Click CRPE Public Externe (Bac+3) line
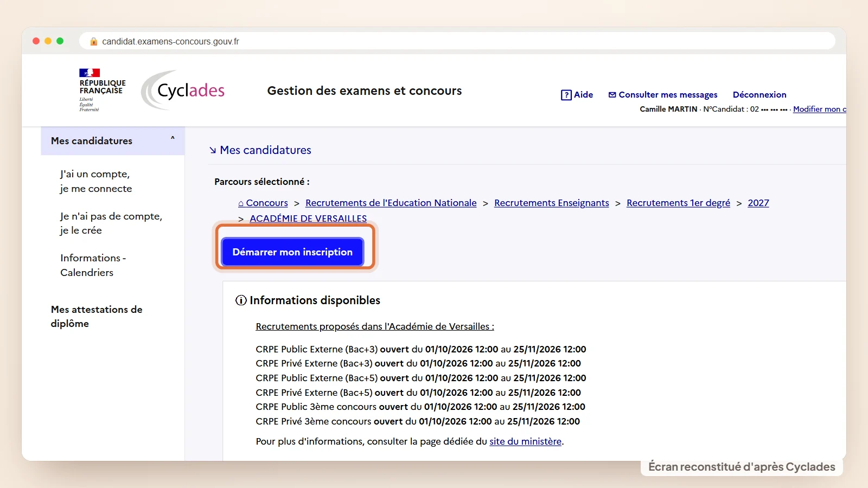The width and height of the screenshot is (868, 488). (x=421, y=349)
